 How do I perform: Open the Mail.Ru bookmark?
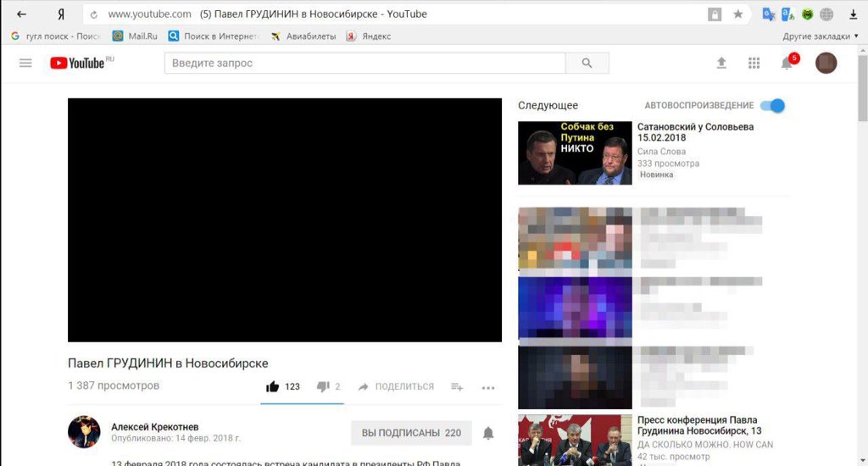(x=135, y=36)
